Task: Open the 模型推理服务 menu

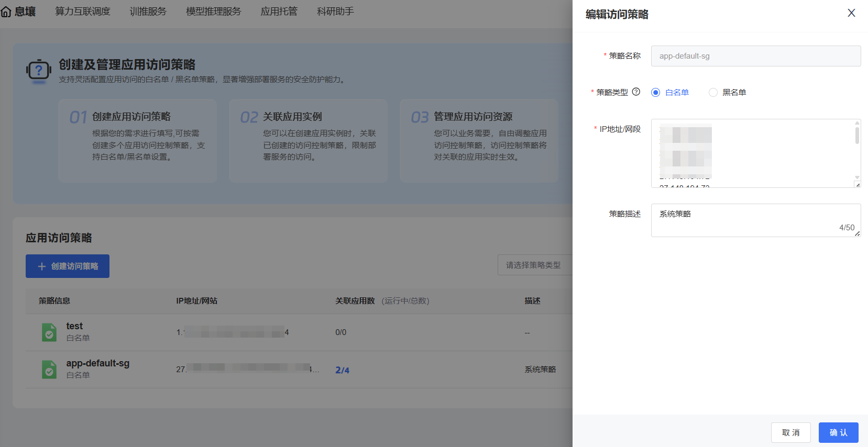Action: [x=213, y=12]
